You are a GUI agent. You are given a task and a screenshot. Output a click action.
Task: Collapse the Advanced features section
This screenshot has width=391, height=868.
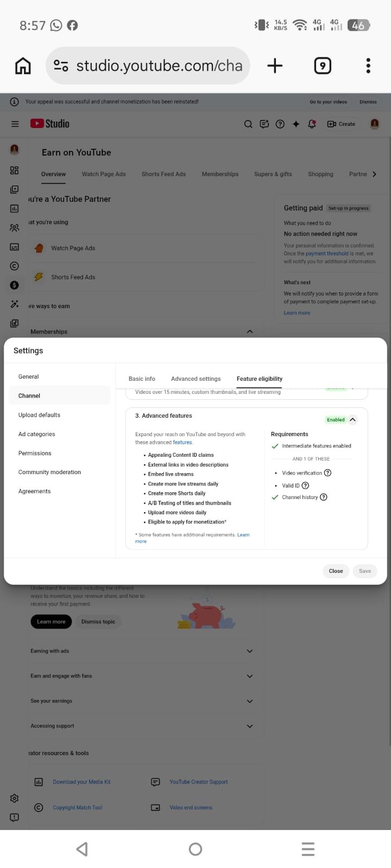[352, 419]
